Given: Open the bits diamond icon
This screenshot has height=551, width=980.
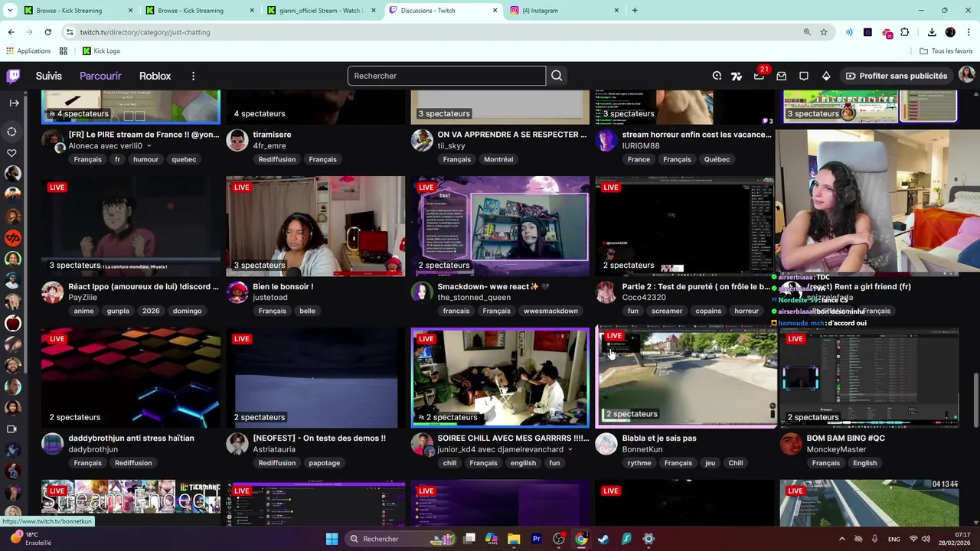Looking at the screenshot, I should point(826,76).
